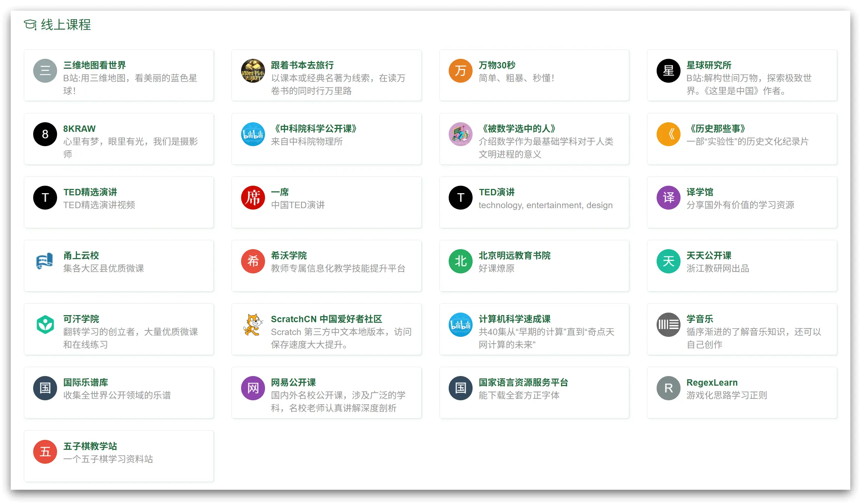Open the 8KRAW title link
The width and height of the screenshot is (861, 504).
[79, 129]
